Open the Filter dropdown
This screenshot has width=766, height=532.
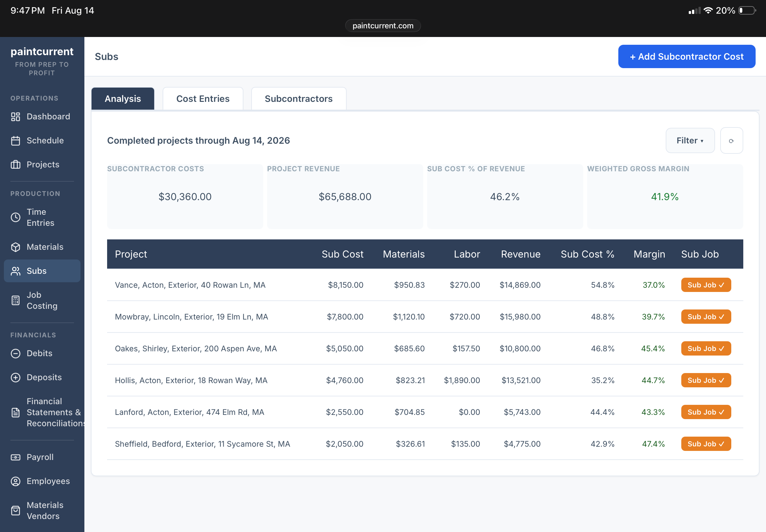690,141
